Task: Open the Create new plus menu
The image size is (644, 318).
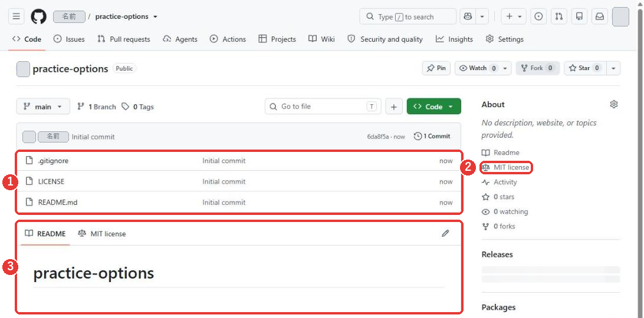Action: (x=514, y=17)
